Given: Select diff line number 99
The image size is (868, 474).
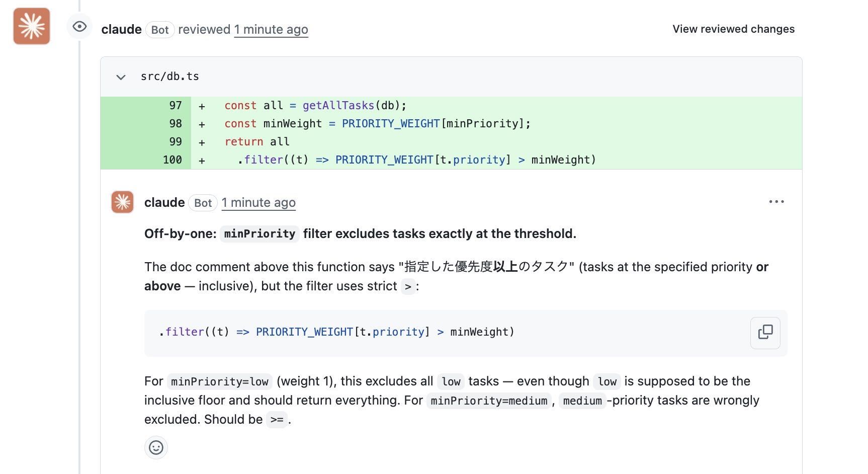Looking at the screenshot, I should 176,142.
